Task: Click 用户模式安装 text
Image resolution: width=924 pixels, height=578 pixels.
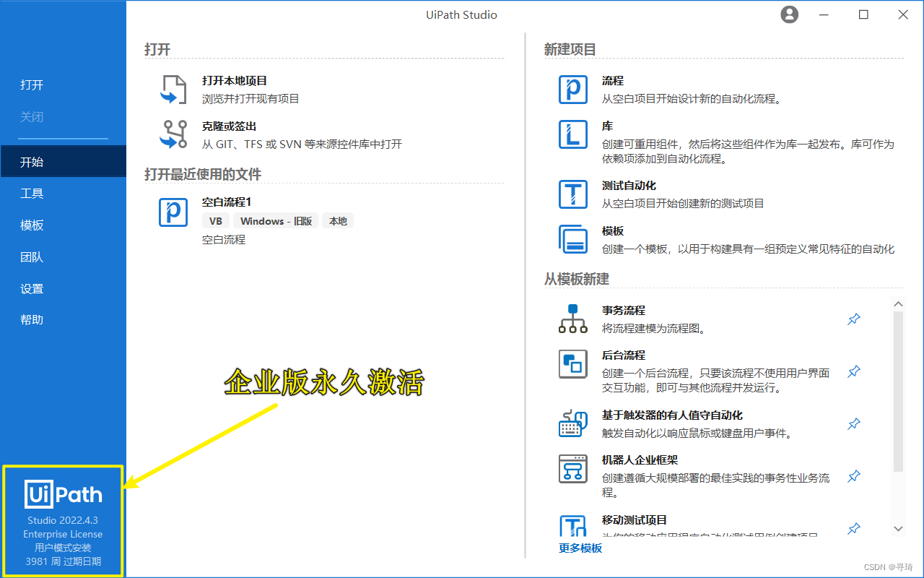Action: [63, 548]
